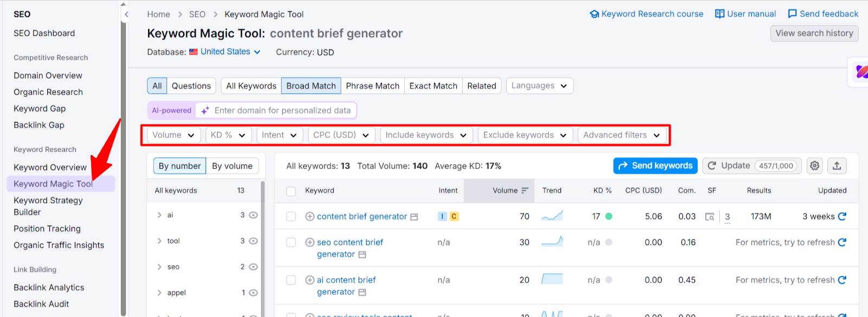The width and height of the screenshot is (868, 317).
Task: Open the KD % filter dropdown
Action: 228,135
